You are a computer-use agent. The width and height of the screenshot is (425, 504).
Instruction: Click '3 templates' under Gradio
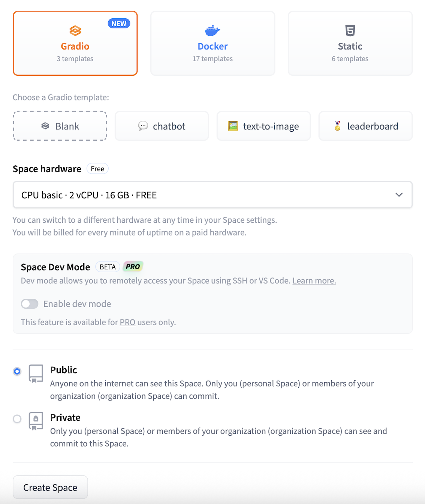coord(75,59)
